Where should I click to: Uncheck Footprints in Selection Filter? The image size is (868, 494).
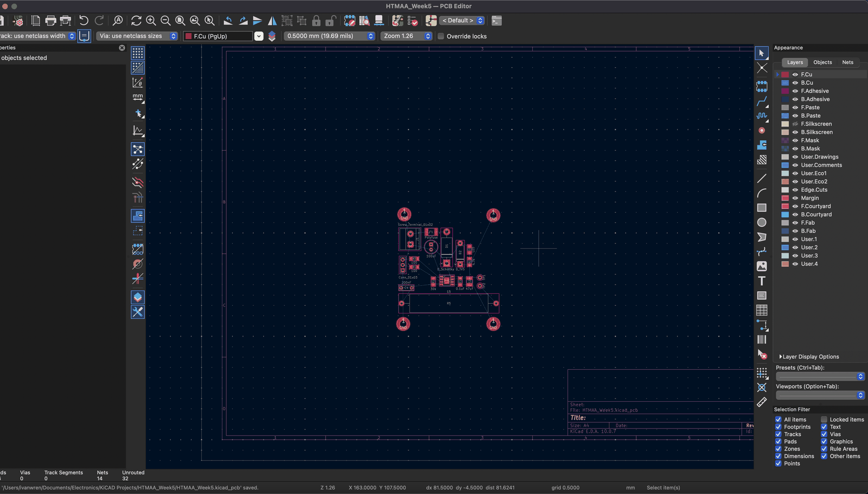tap(778, 427)
